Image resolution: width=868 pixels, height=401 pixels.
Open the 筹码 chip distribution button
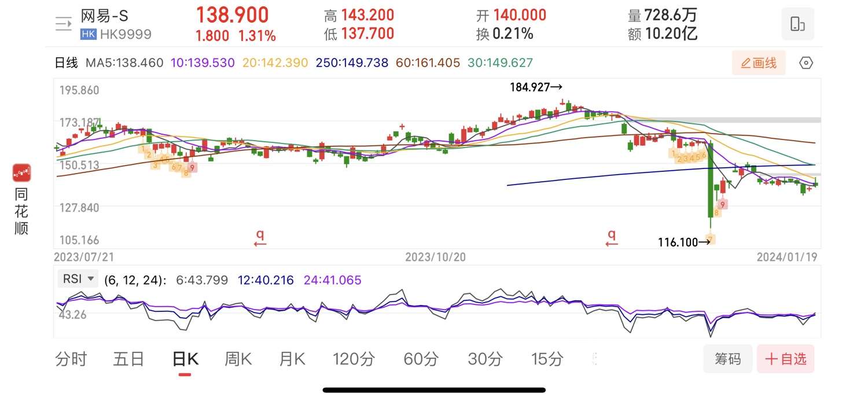click(x=728, y=359)
